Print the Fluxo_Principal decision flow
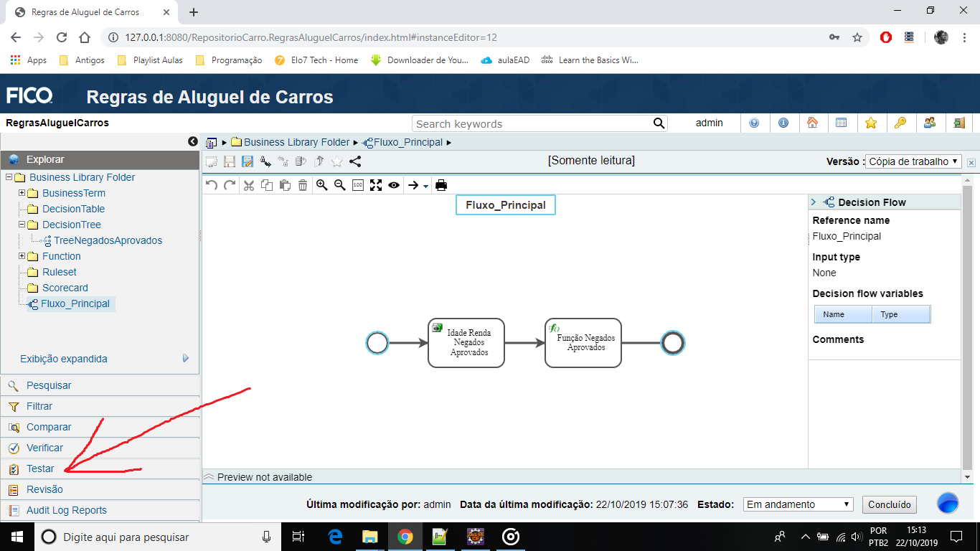980x551 pixels. 440,184
